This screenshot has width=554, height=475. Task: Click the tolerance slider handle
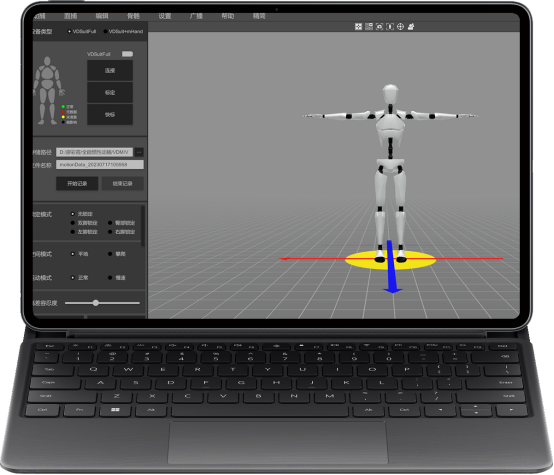tap(95, 303)
